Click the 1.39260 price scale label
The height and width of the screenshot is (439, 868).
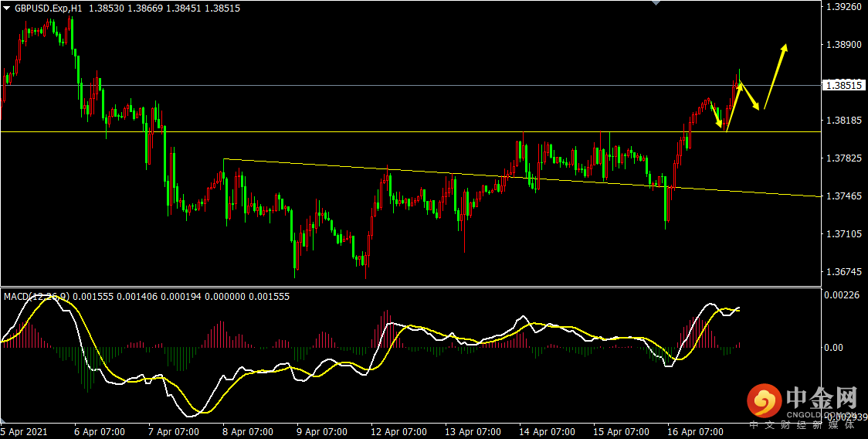click(843, 7)
